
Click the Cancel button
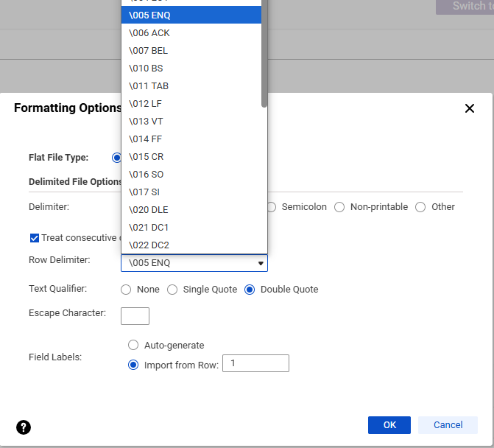(x=448, y=425)
